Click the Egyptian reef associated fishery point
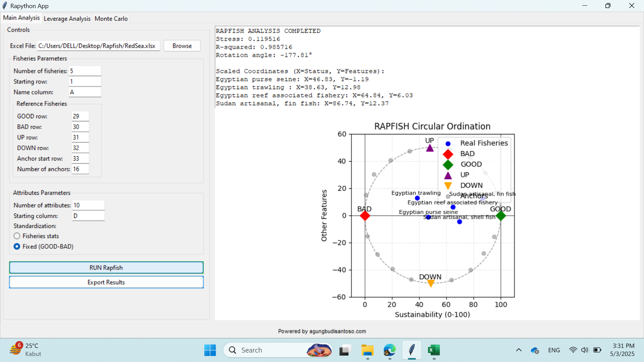644x362 pixels. pyautogui.click(x=453, y=207)
